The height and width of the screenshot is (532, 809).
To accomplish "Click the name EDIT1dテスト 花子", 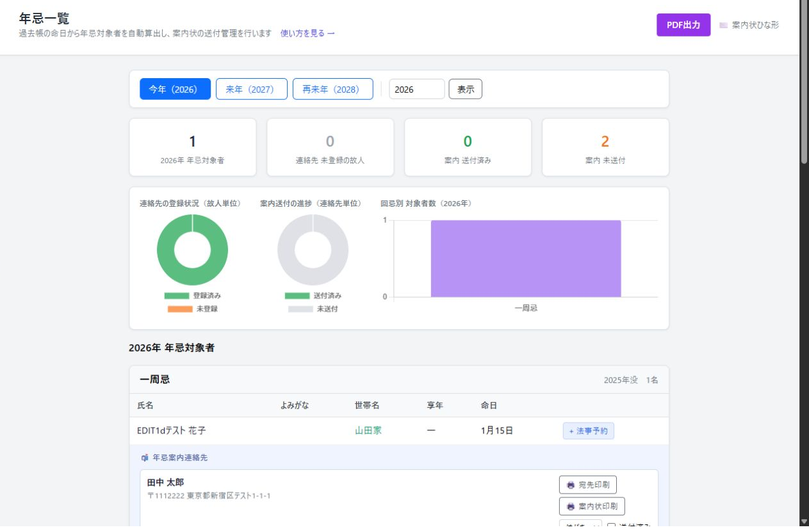I will point(172,431).
